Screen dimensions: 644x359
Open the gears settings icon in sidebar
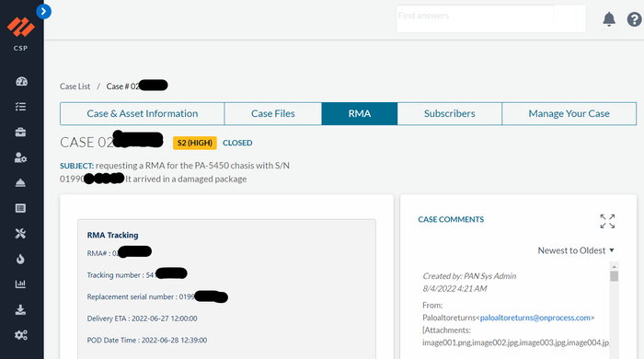(21, 335)
